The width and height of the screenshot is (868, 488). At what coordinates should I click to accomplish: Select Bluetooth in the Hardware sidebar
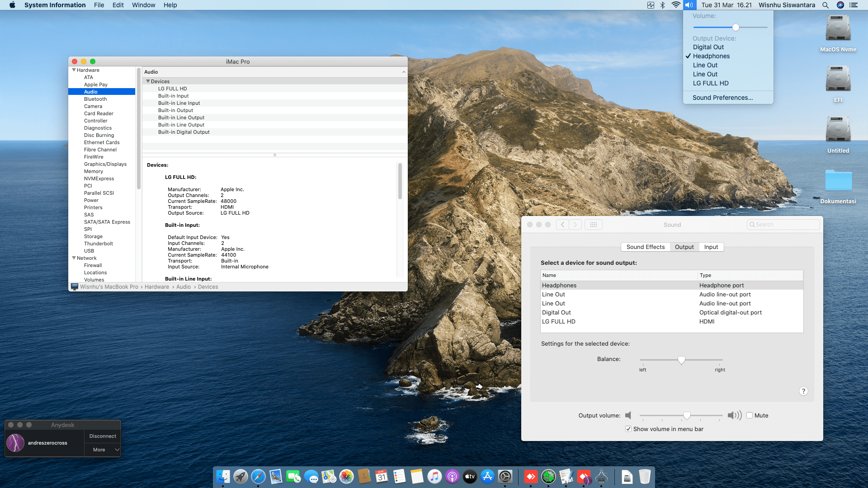102,99
